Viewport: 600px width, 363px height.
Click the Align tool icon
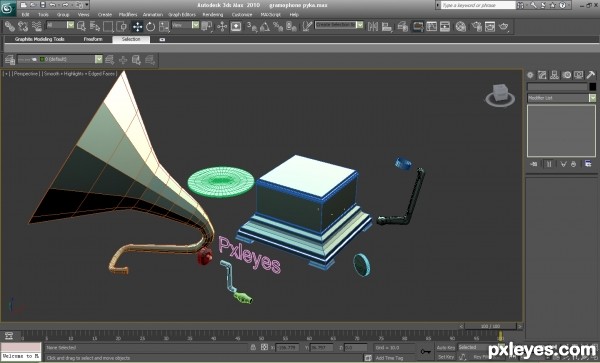pos(387,26)
